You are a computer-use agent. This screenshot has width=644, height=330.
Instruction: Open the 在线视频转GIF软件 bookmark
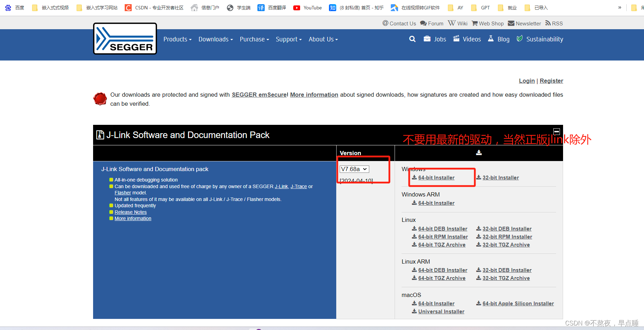coord(415,8)
